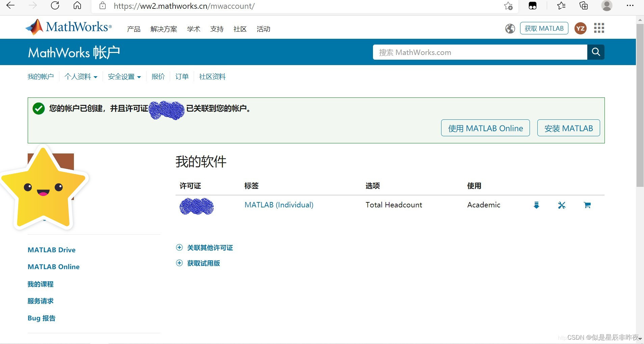Click shopping cart icon in MATLAB row
644x344 pixels.
[x=587, y=205]
